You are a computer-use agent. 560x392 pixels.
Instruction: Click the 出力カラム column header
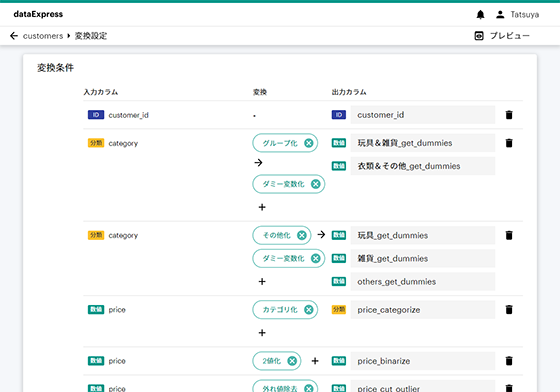pyautogui.click(x=349, y=92)
